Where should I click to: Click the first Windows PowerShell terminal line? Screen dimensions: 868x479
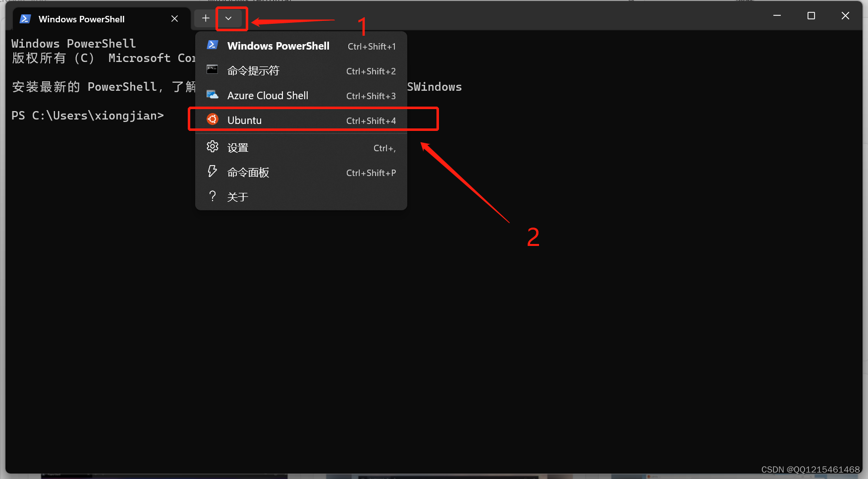click(x=73, y=44)
